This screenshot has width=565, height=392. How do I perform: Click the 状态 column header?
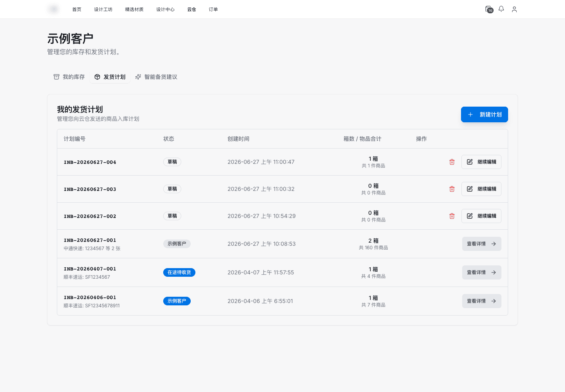click(169, 139)
